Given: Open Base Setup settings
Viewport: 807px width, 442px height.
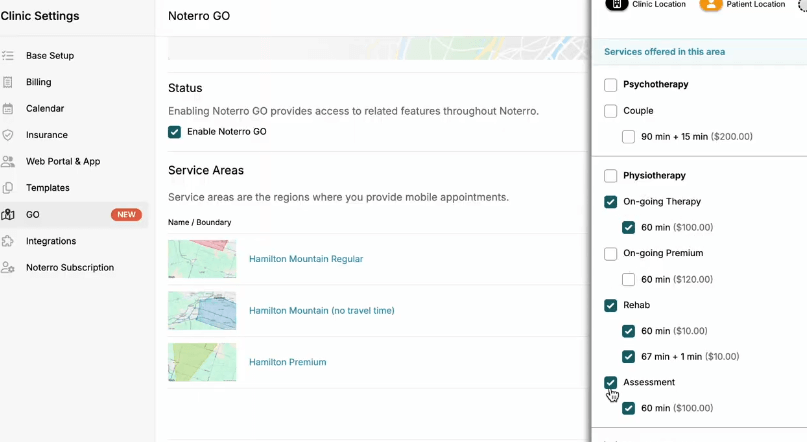Looking at the screenshot, I should tap(50, 56).
